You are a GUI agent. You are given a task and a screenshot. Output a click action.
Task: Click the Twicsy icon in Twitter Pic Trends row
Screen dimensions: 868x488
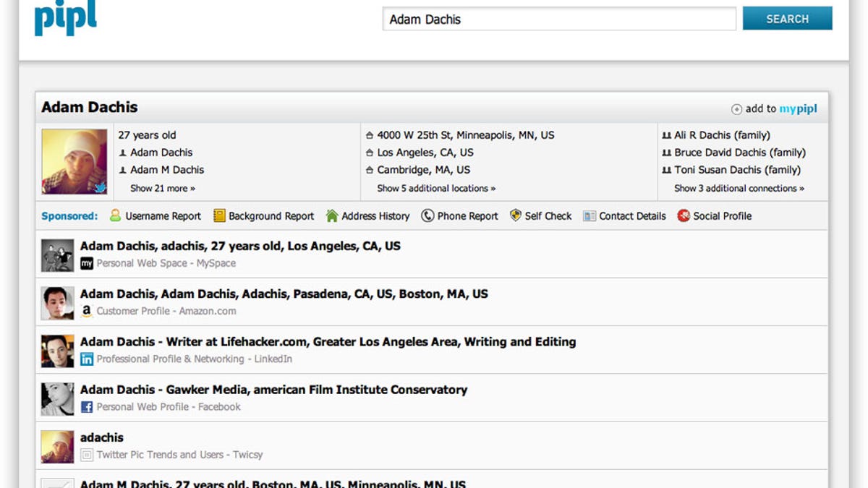87,455
